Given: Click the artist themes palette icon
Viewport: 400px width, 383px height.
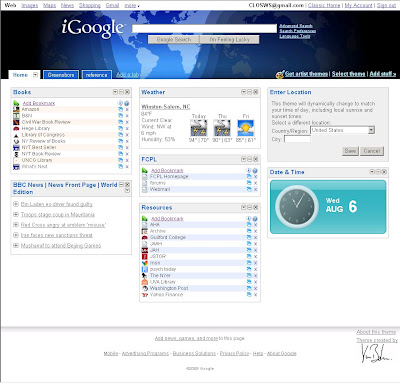Looking at the screenshot, I should pos(280,74).
